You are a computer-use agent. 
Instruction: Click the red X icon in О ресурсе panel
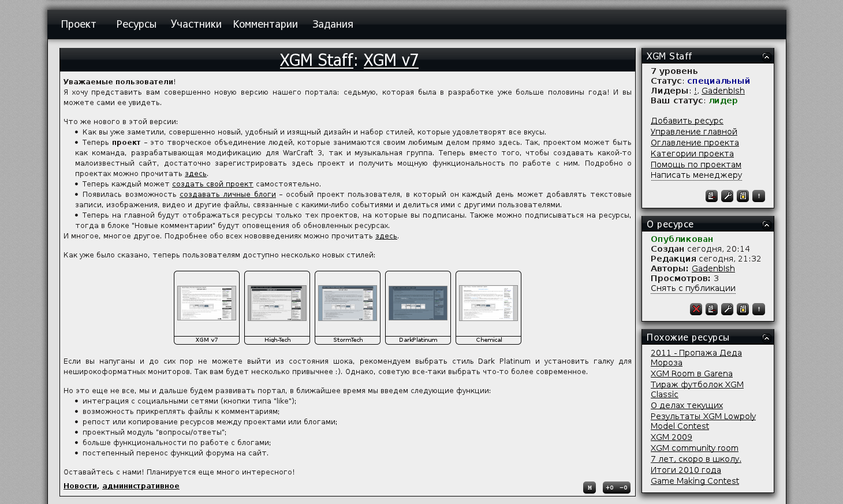point(696,309)
